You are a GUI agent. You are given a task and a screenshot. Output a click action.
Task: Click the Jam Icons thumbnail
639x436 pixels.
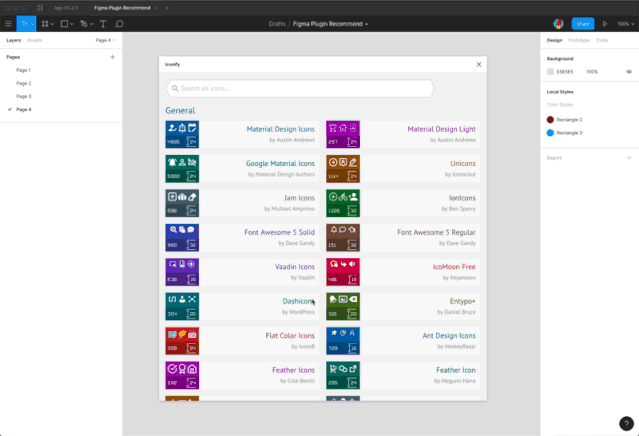click(x=182, y=203)
